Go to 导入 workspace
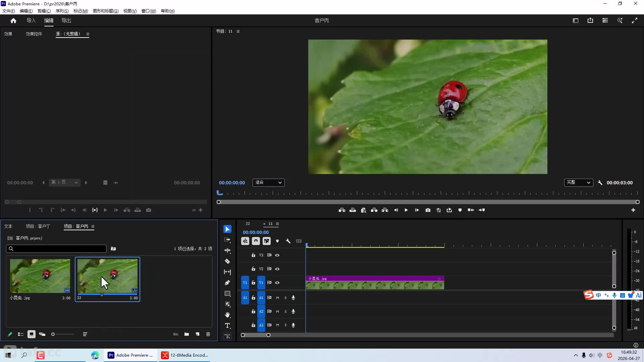This screenshot has height=362, width=644. tap(31, 21)
